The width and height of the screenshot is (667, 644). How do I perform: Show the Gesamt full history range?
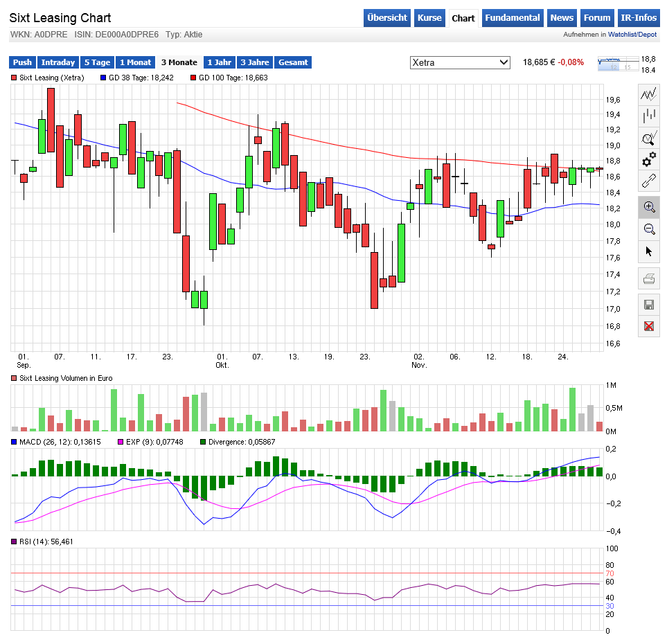pos(293,62)
